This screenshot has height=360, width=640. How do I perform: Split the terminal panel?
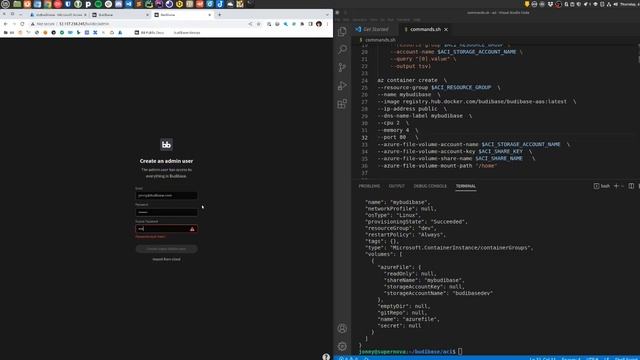tap(631, 186)
